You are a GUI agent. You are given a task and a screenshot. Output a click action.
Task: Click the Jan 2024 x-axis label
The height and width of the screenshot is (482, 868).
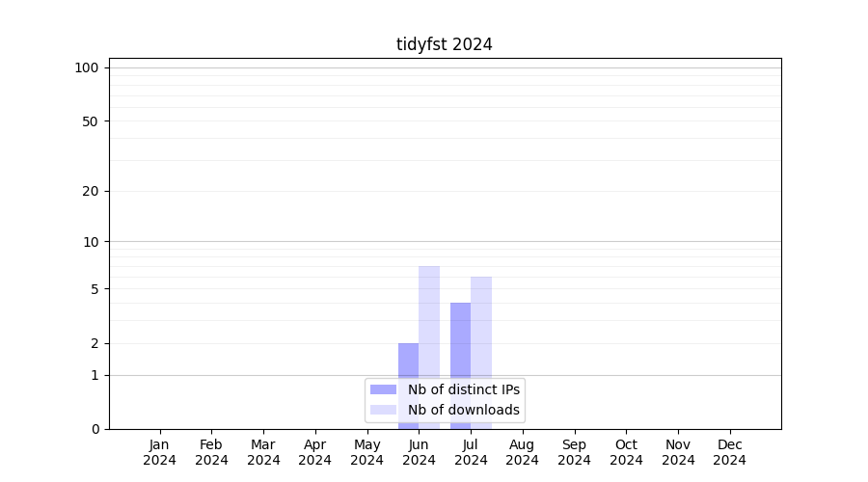click(159, 452)
